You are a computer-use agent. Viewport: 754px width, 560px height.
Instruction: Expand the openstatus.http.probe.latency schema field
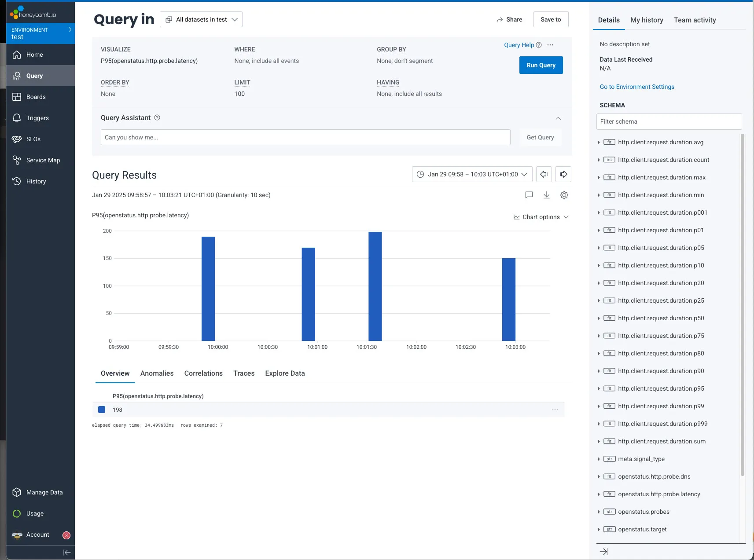[x=599, y=494]
